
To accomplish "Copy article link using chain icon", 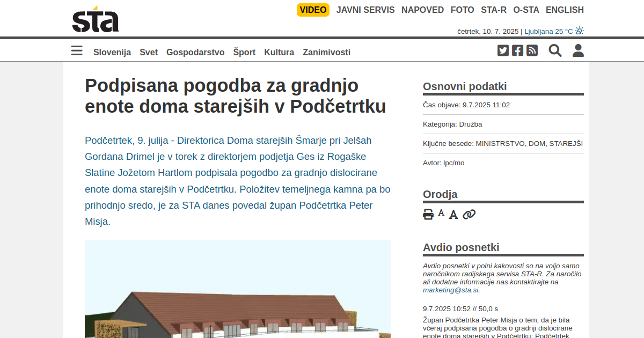I will pos(469,215).
